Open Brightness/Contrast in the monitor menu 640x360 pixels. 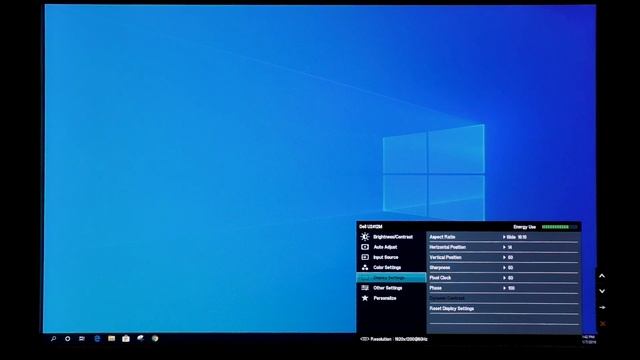(x=391, y=237)
